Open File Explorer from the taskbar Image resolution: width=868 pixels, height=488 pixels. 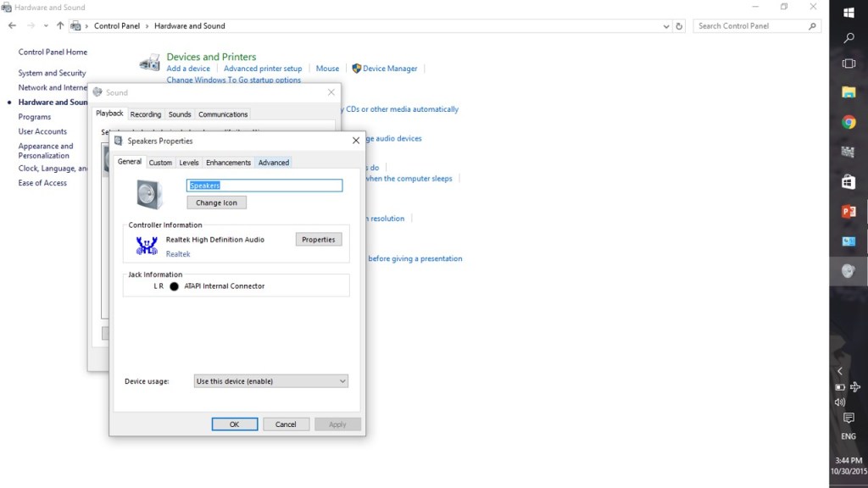click(848, 92)
